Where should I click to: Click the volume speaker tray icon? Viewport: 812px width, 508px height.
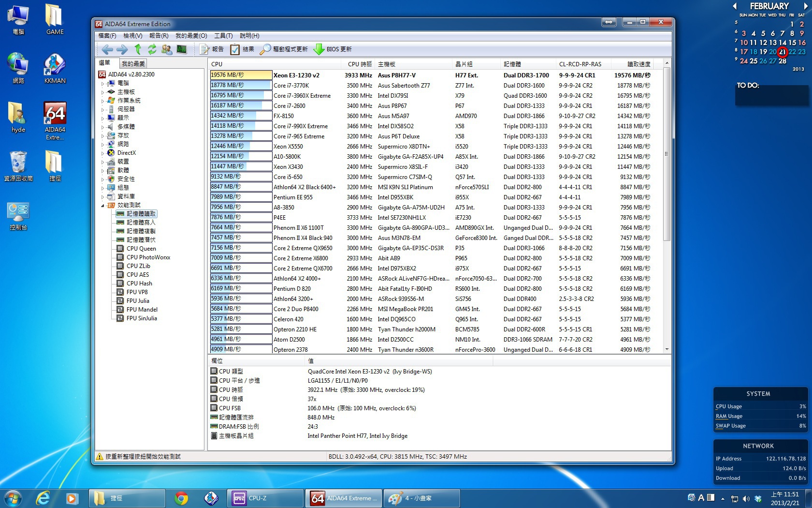746,499
